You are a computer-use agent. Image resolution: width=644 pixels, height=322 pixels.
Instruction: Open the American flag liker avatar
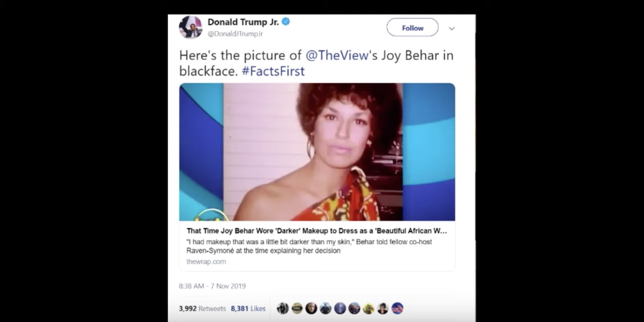(x=397, y=308)
